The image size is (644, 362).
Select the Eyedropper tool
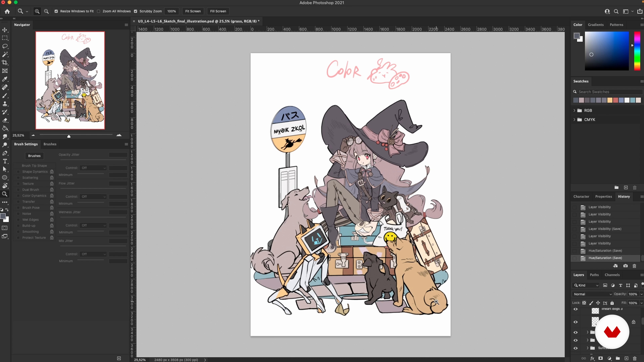click(5, 79)
